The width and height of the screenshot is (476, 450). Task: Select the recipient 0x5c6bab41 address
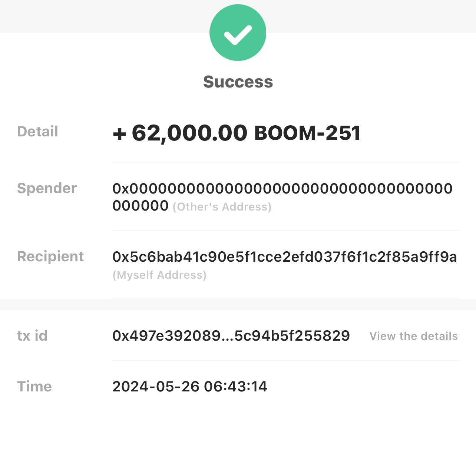(285, 257)
